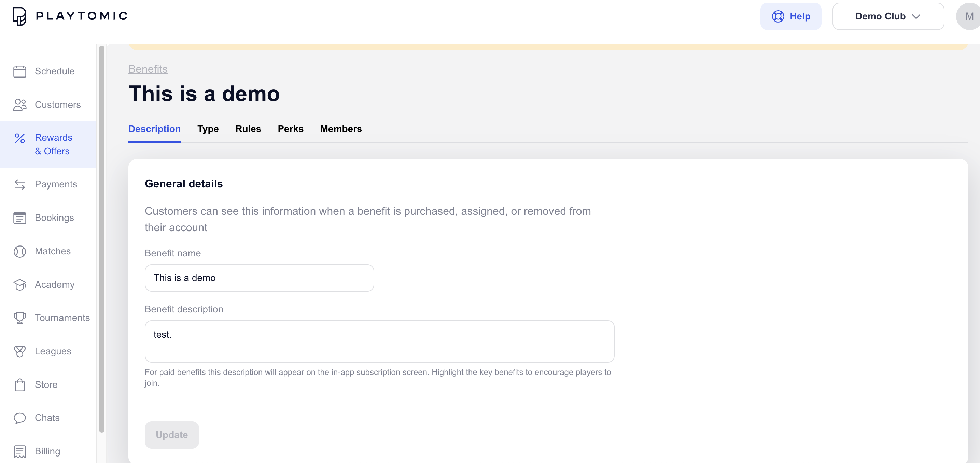
Task: Click the Playtomic logo
Action: (x=70, y=16)
